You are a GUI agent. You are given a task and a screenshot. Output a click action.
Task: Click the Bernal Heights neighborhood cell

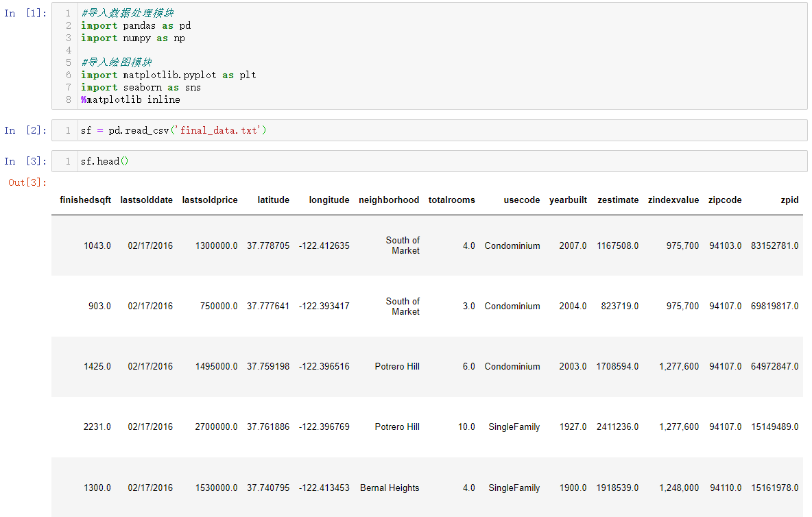[x=390, y=488]
